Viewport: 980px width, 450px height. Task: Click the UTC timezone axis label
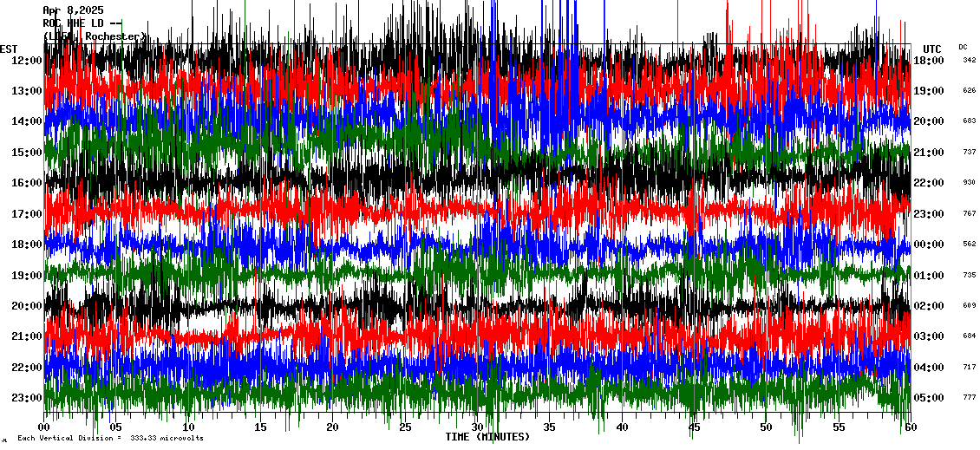(x=932, y=49)
